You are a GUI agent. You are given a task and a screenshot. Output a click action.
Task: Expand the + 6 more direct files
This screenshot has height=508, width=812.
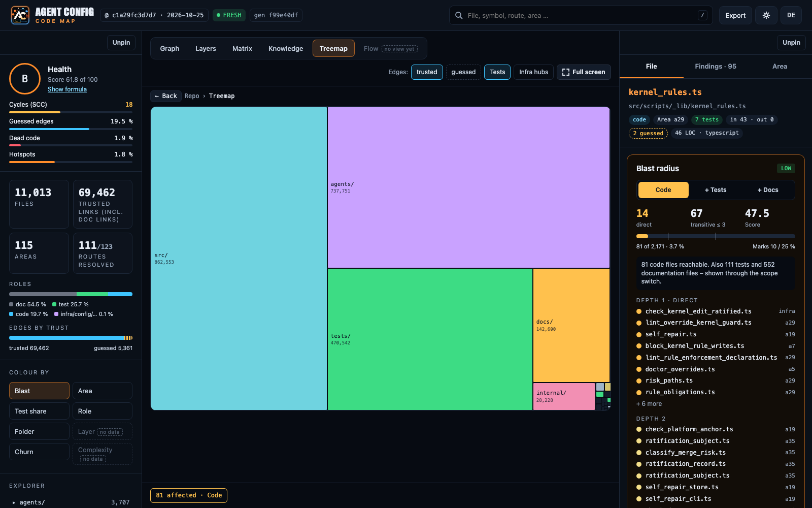[649, 404]
